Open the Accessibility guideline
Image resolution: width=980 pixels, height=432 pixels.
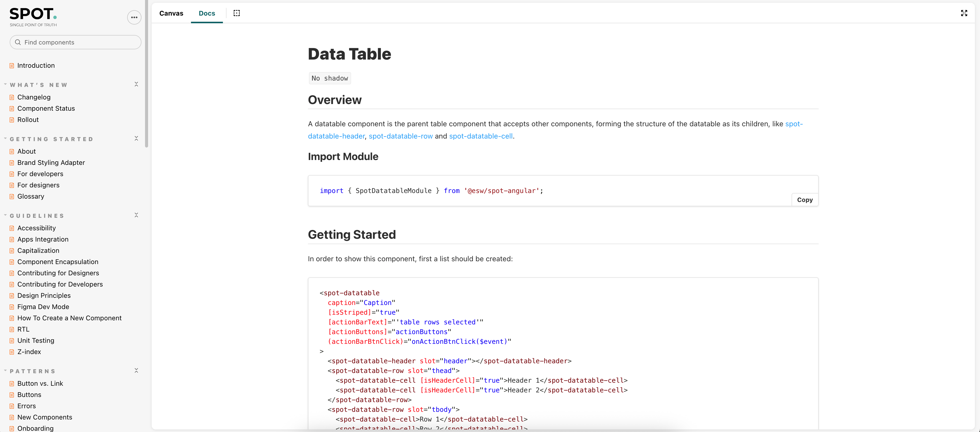37,228
